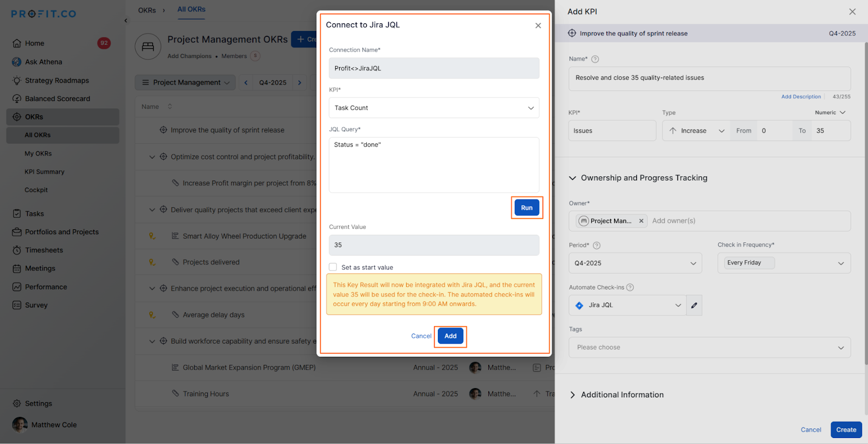The height and width of the screenshot is (444, 868).
Task: Open Meetings calendar icon
Action: pos(17,268)
